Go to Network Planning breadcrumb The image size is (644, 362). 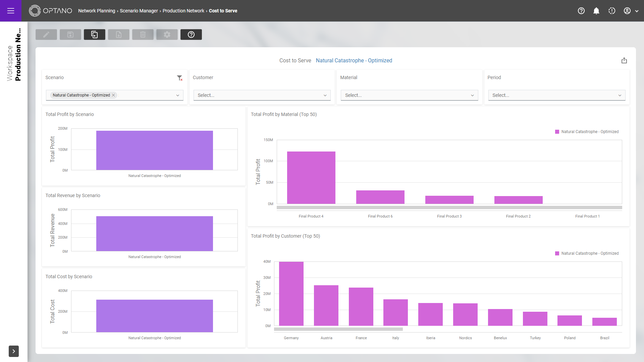click(97, 11)
